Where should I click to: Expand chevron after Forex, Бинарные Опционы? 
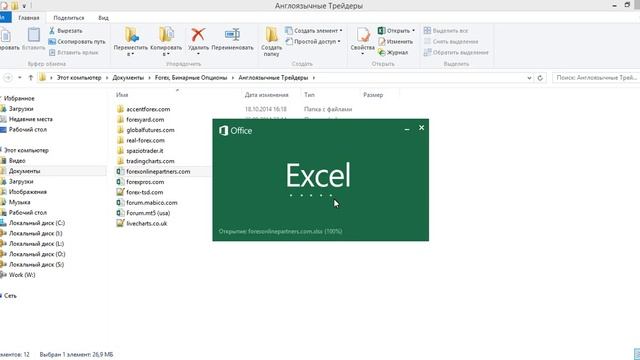[x=233, y=78]
